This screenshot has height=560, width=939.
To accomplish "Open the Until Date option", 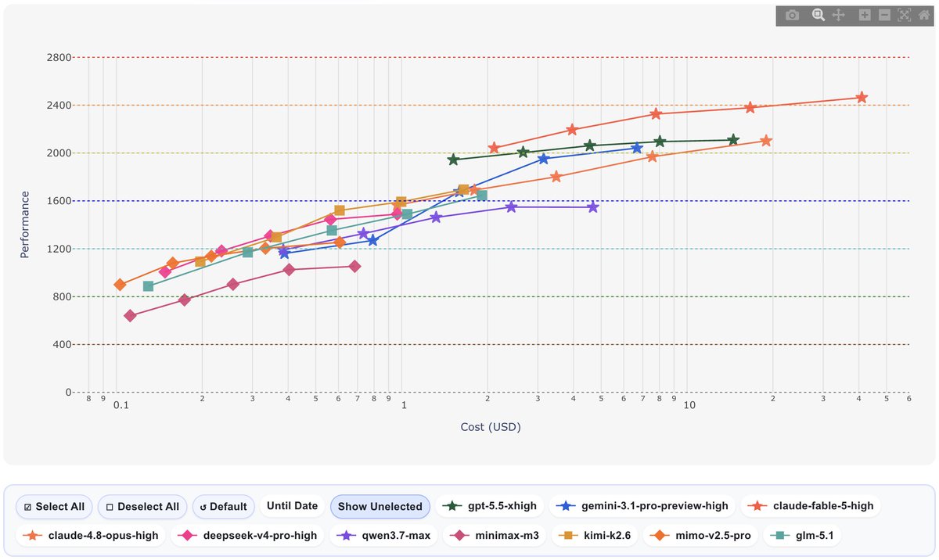I will [x=293, y=506].
